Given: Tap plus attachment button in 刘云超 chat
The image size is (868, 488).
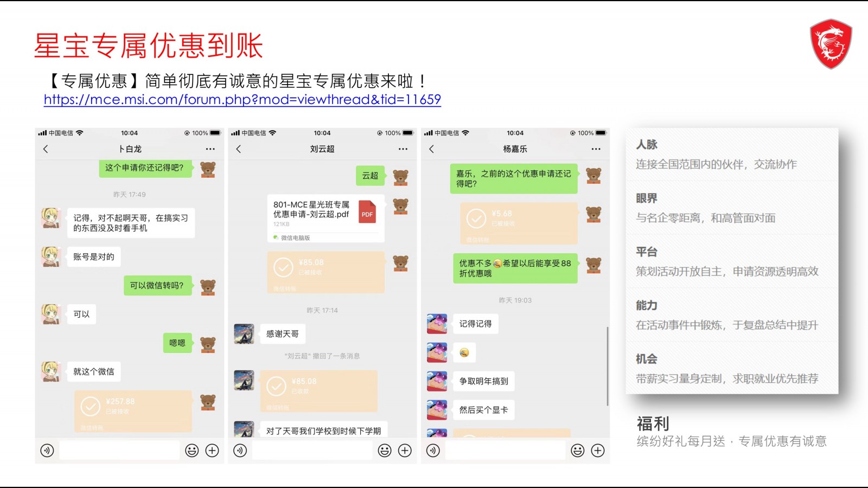Looking at the screenshot, I should 405,451.
